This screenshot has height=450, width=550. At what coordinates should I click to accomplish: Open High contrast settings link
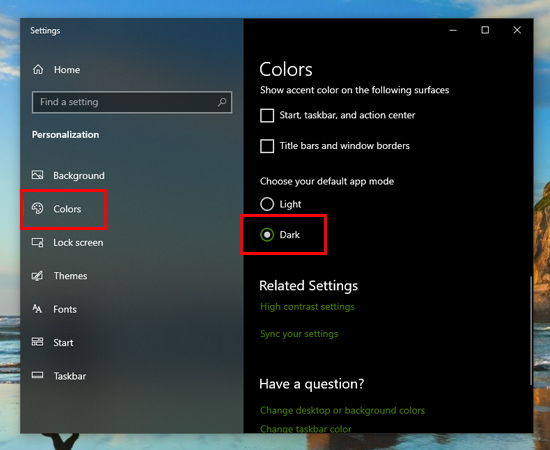(x=307, y=307)
